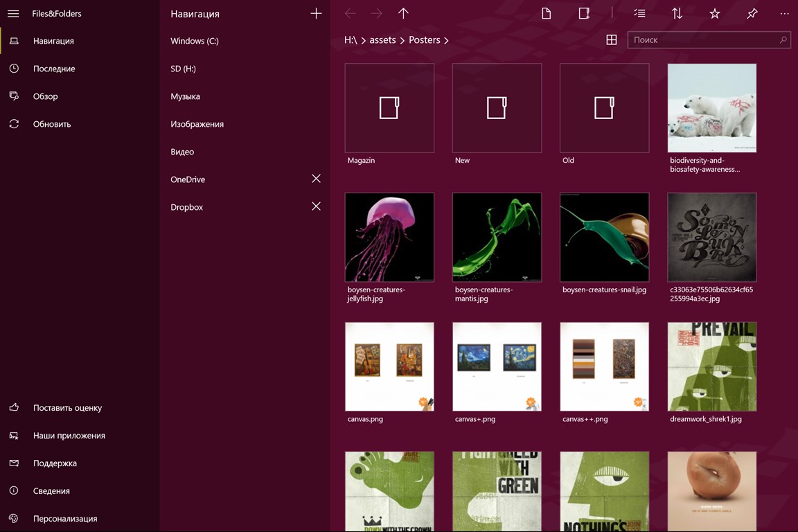Open the Magazin folder
This screenshot has height=532, width=798.
pos(389,108)
